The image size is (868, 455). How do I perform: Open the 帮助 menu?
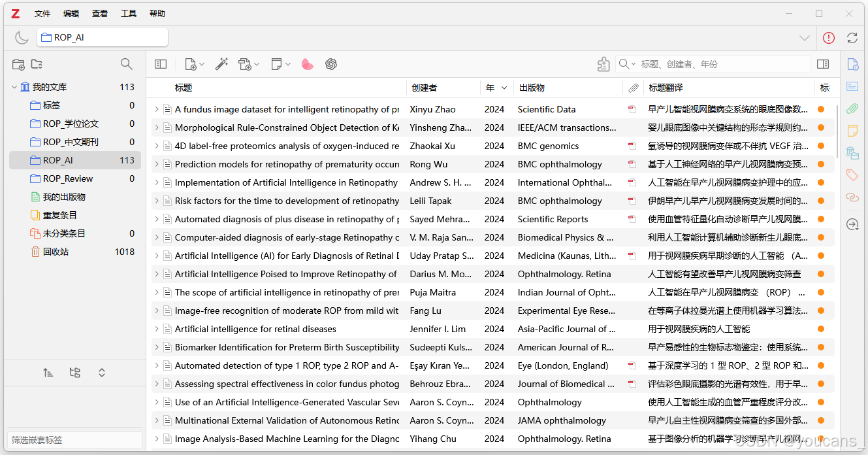[157, 13]
